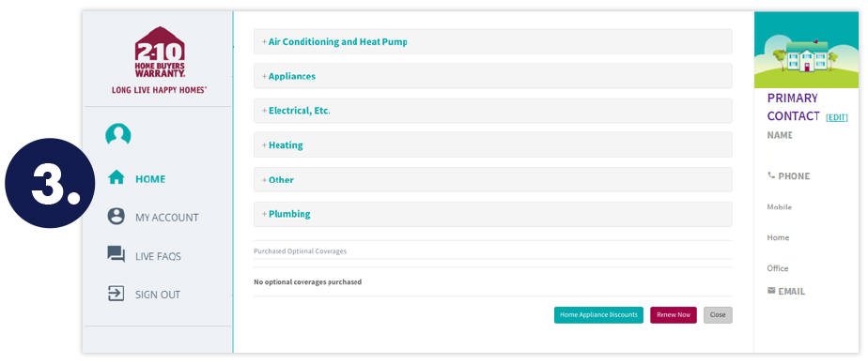Select the My Account person icon

pyautogui.click(x=116, y=217)
